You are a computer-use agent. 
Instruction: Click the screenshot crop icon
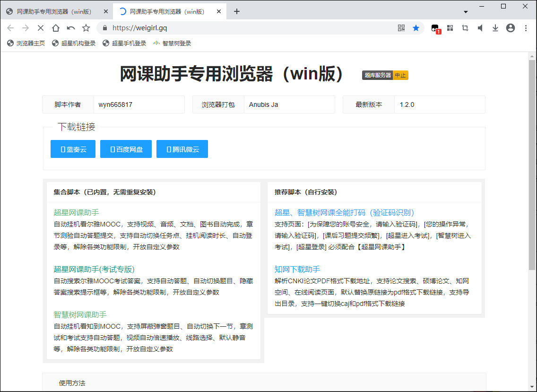pyautogui.click(x=465, y=28)
